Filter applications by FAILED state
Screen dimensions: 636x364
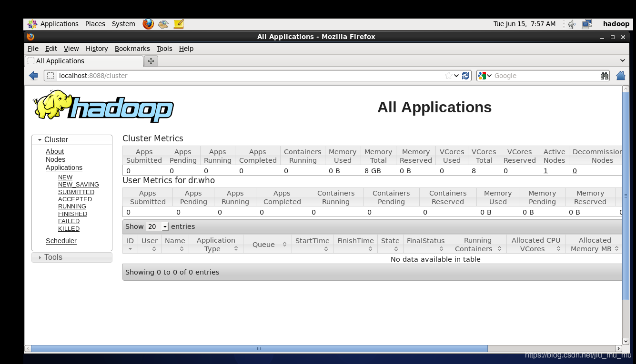tap(69, 221)
